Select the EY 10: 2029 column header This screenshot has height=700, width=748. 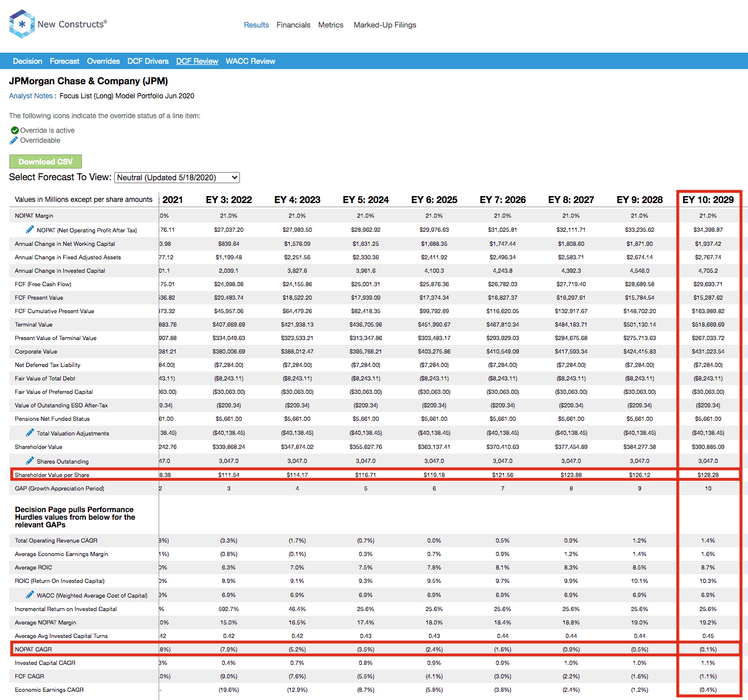click(x=708, y=200)
